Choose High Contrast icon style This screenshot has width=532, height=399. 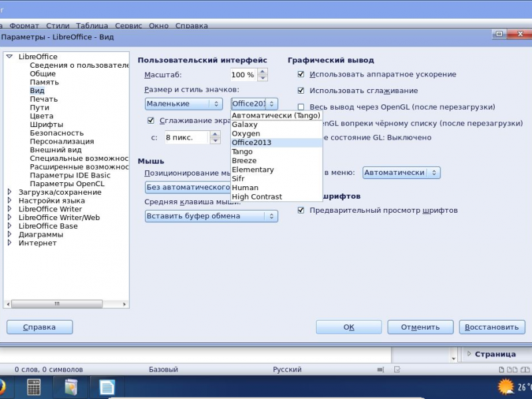coord(276,197)
